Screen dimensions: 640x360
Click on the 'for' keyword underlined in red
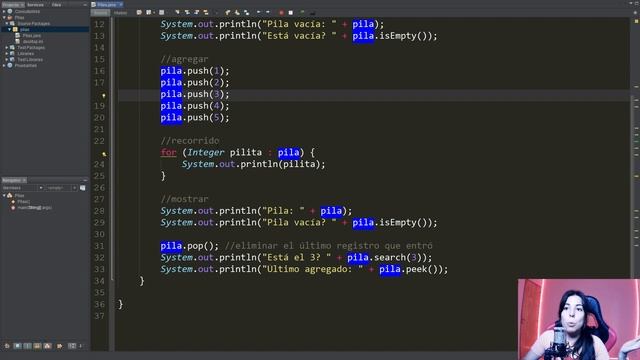(x=169, y=152)
